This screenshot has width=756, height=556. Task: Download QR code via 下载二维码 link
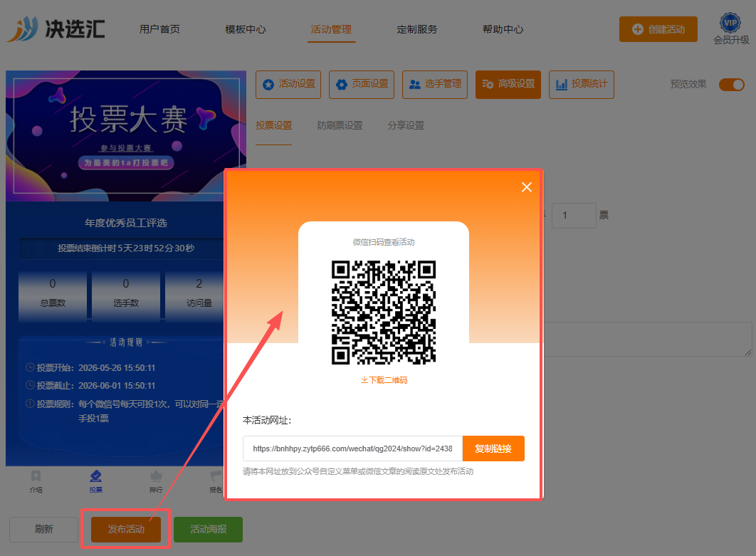[x=384, y=380]
